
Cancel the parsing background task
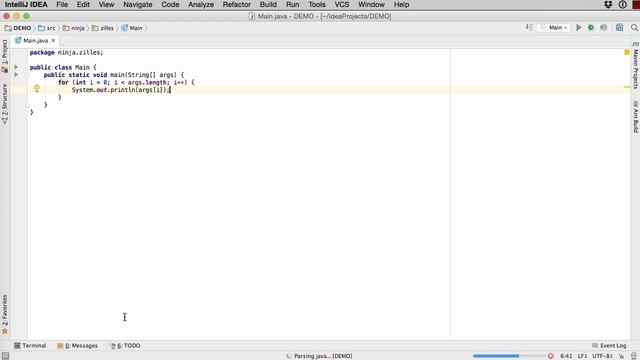[551, 356]
